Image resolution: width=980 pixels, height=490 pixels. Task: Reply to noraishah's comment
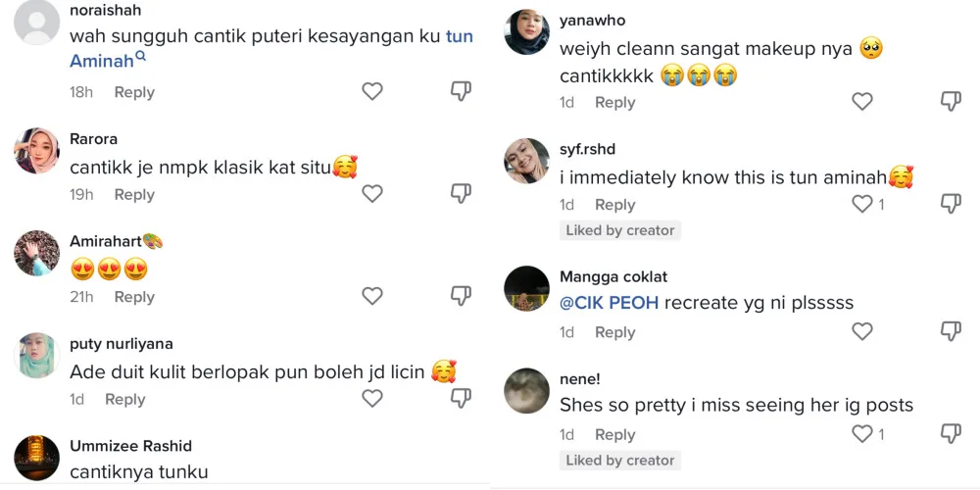134,92
